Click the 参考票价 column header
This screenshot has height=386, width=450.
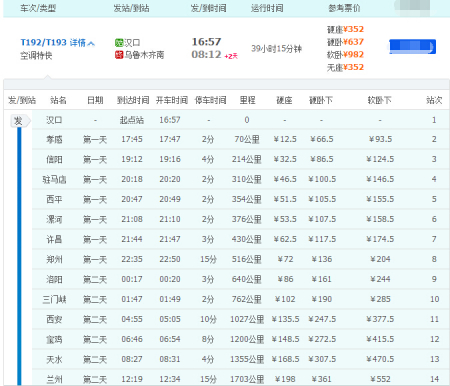coord(344,8)
